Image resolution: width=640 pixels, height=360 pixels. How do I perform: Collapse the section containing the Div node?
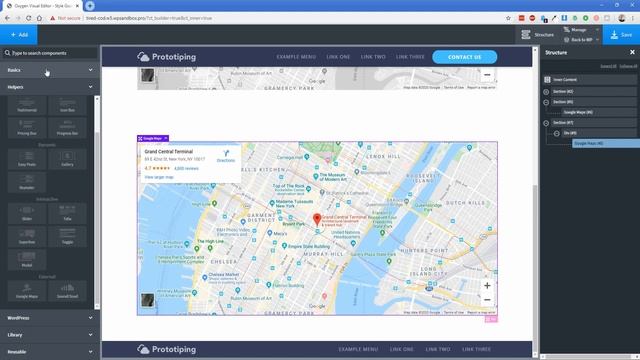coord(546,123)
